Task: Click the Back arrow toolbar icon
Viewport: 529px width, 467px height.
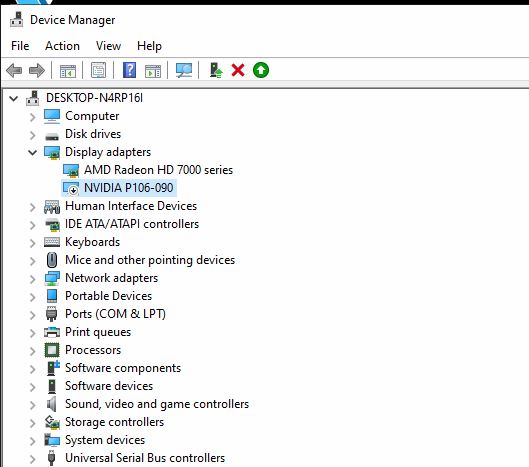Action: pyautogui.click(x=14, y=71)
